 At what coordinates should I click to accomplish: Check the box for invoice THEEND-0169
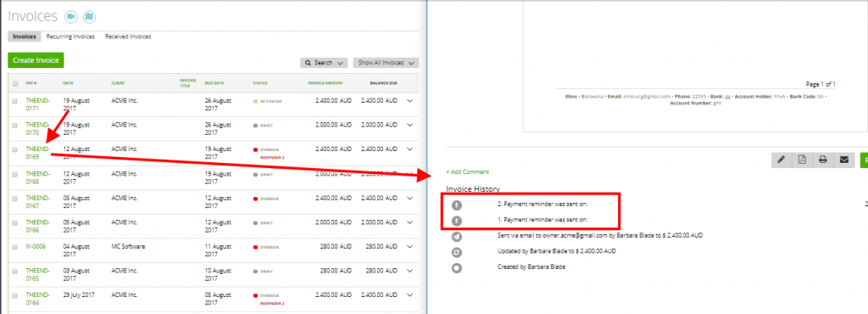15,149
